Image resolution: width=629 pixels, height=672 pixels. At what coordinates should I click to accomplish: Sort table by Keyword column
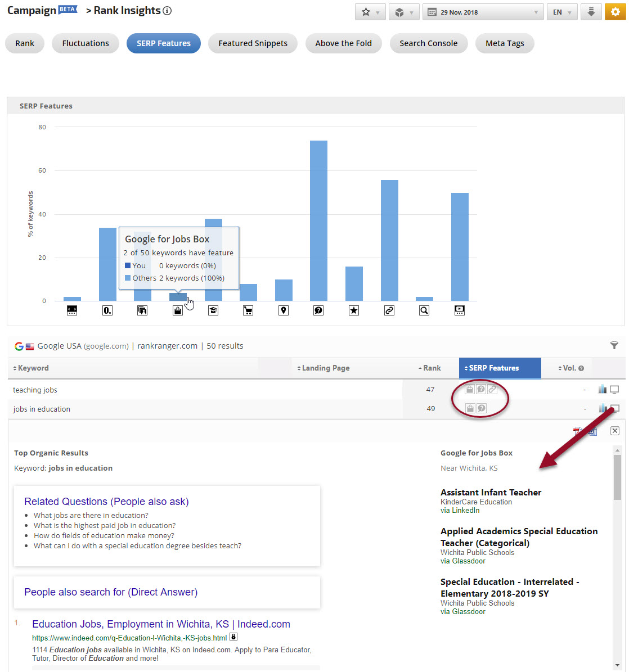[31, 368]
